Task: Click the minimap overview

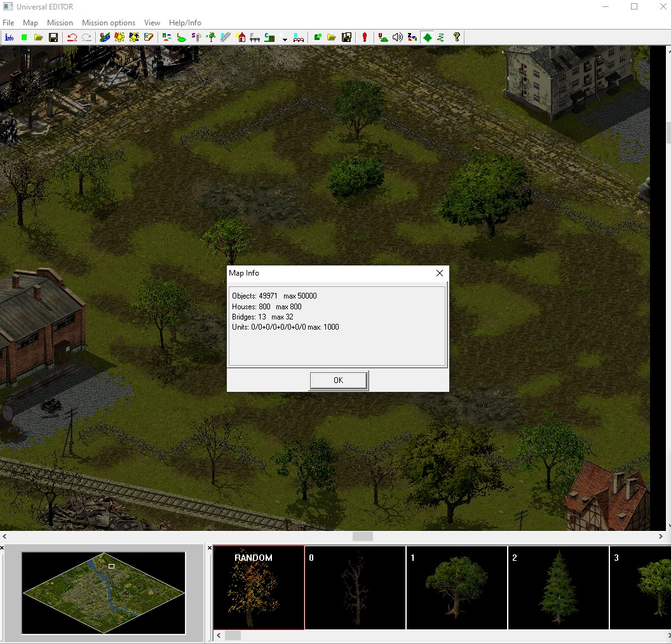Action: [104, 593]
